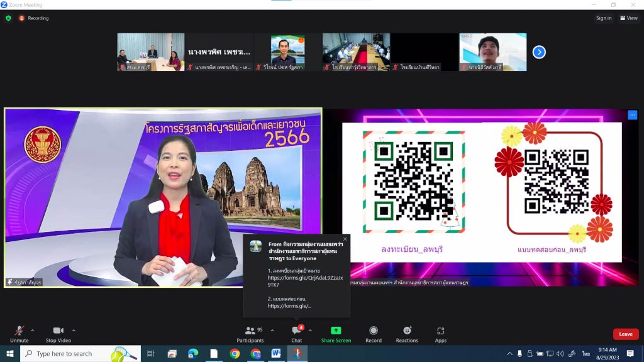Select the young man in yellow thumbnail

(493, 52)
